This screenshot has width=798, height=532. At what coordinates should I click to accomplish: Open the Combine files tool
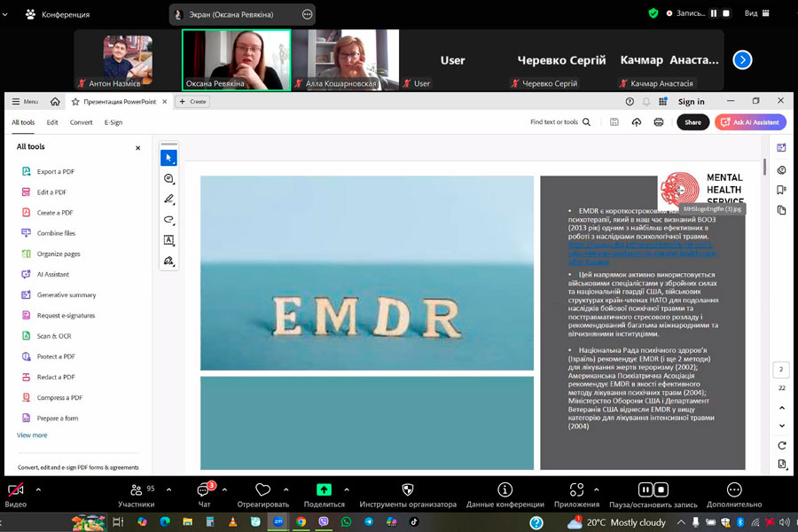(x=56, y=233)
